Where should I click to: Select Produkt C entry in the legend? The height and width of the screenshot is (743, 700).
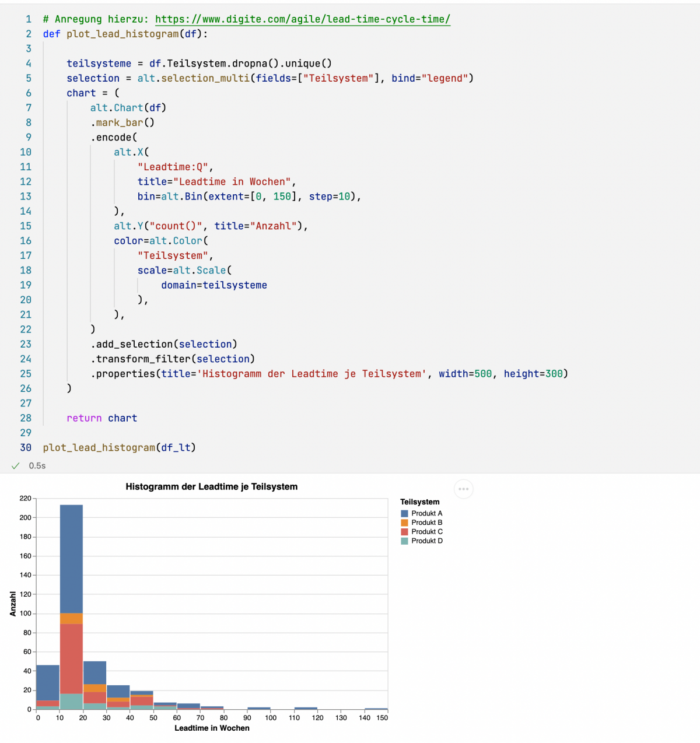point(427,531)
